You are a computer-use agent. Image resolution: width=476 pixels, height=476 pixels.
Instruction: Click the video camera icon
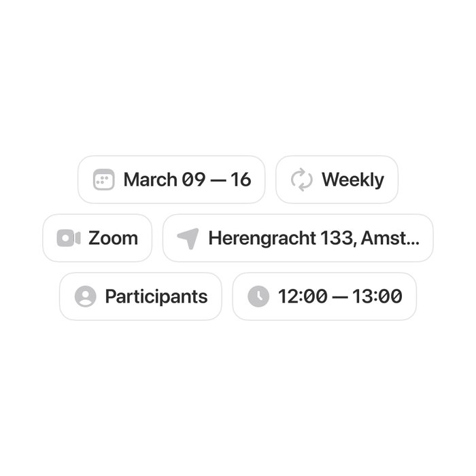click(x=68, y=238)
